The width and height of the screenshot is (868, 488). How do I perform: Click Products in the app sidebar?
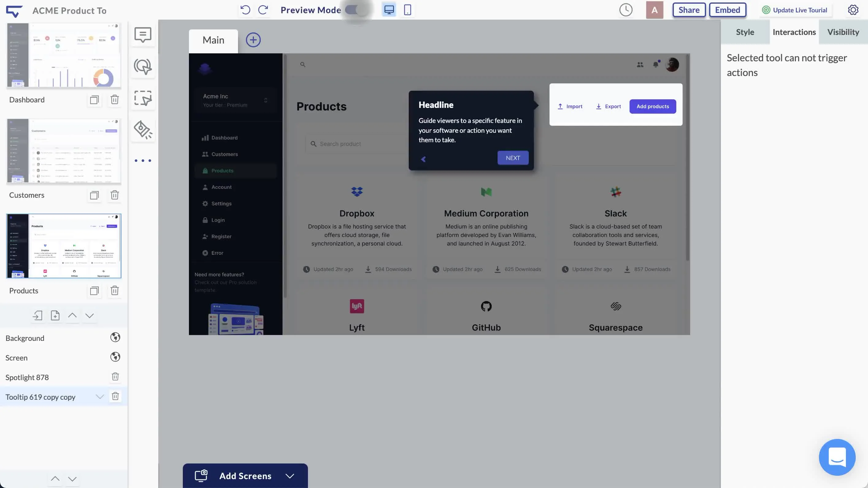tap(236, 171)
